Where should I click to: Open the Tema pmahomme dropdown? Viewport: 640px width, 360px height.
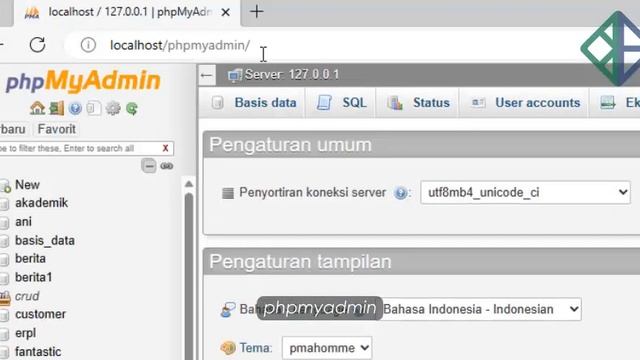coord(327,348)
